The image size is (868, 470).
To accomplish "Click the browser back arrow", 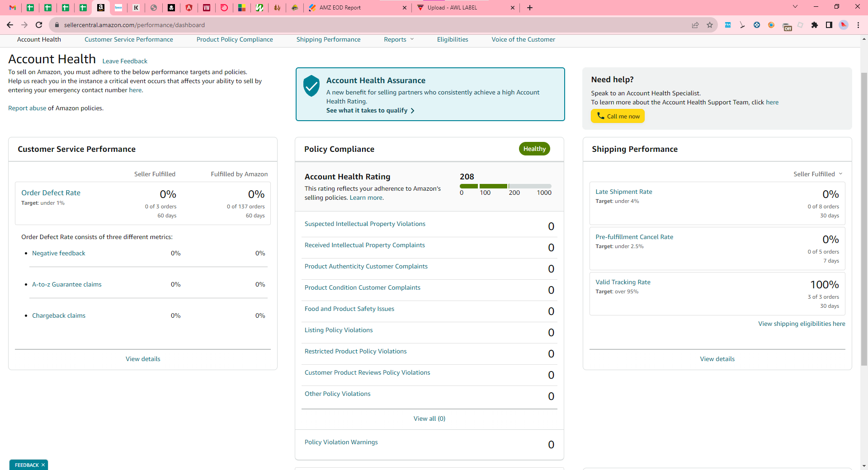I will 10,25.
